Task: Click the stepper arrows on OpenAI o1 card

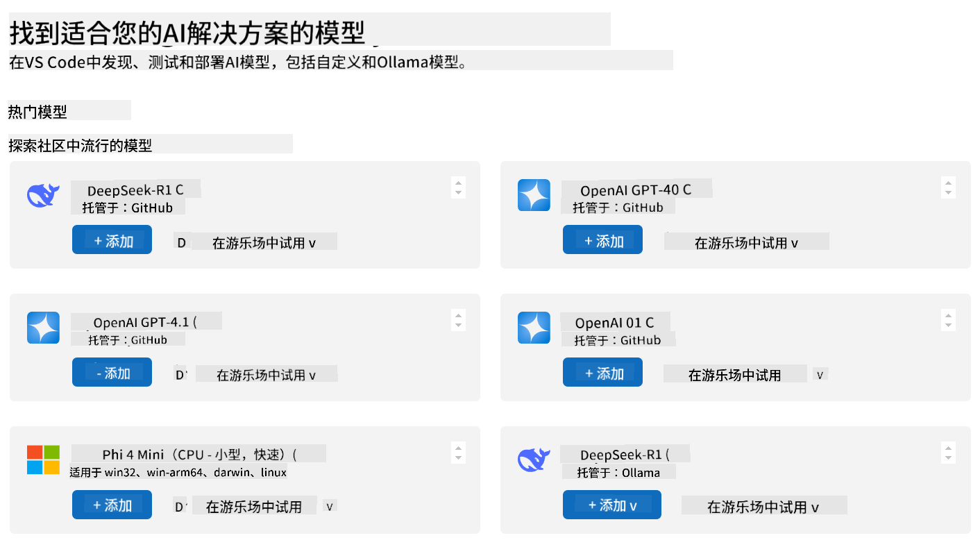Action: pyautogui.click(x=948, y=320)
